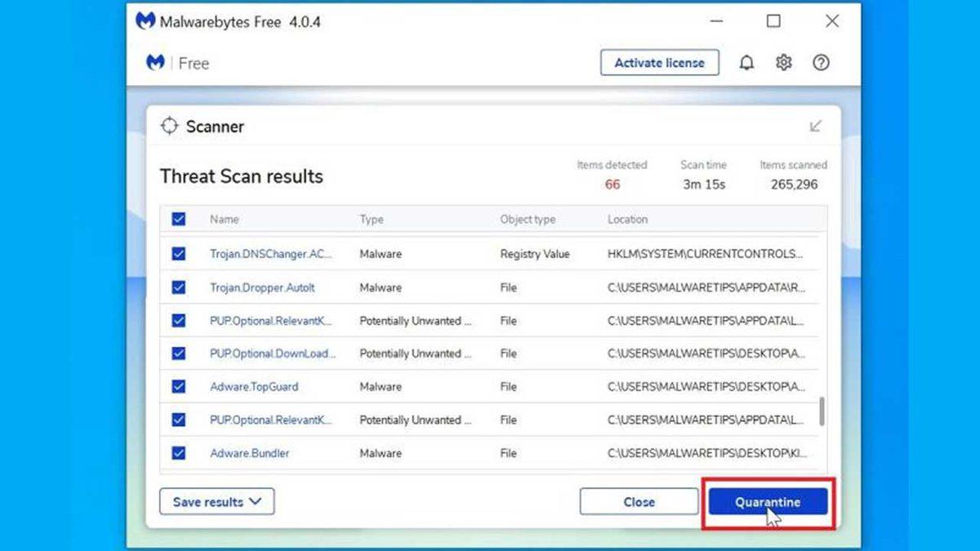Viewport: 980px width, 551px height.
Task: Uncheck the select-all checkbox in the header
Action: pos(179,219)
